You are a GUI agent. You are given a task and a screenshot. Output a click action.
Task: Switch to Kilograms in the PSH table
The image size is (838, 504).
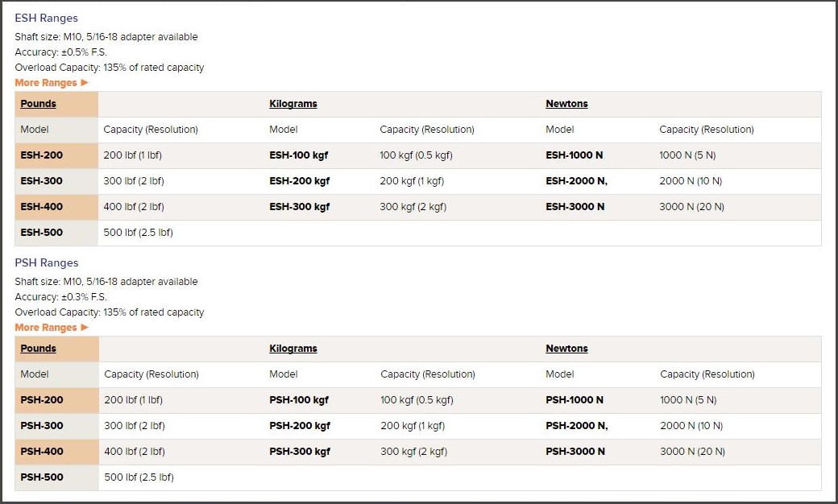(x=293, y=349)
